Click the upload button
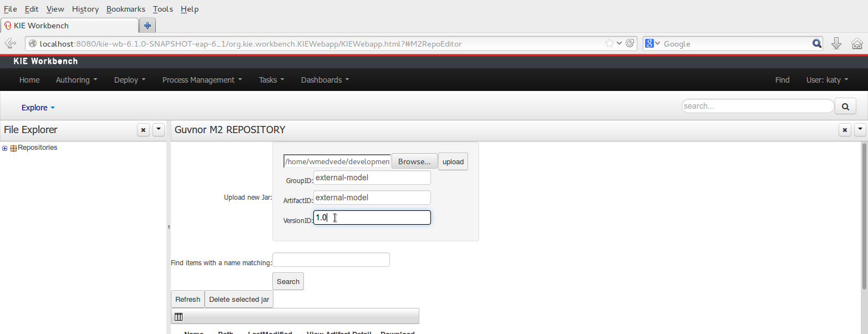Screen dimensions: 868x334 453,161
